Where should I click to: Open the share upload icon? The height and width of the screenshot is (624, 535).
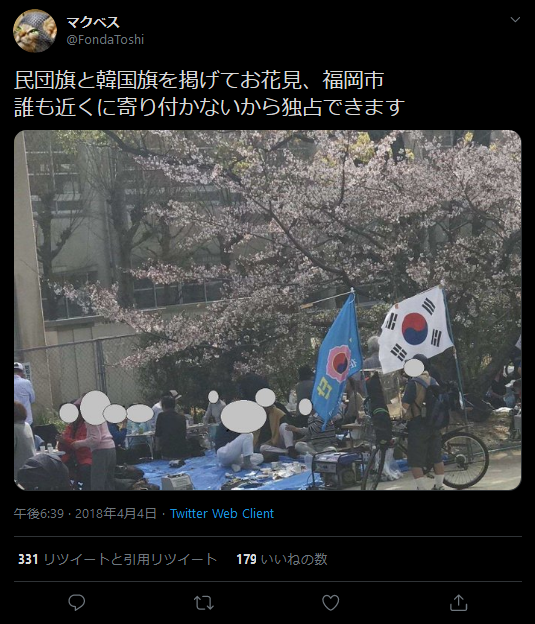458,603
